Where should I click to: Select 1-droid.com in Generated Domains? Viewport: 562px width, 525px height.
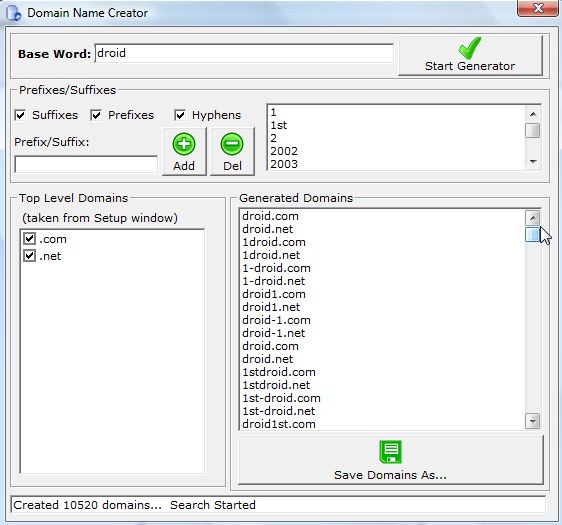[382, 268]
